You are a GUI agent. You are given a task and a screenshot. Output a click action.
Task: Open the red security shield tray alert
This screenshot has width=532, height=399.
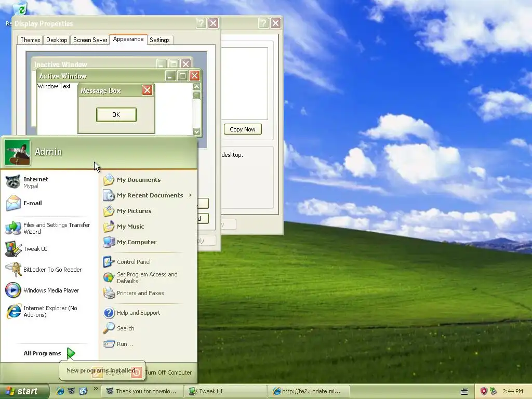[484, 391]
